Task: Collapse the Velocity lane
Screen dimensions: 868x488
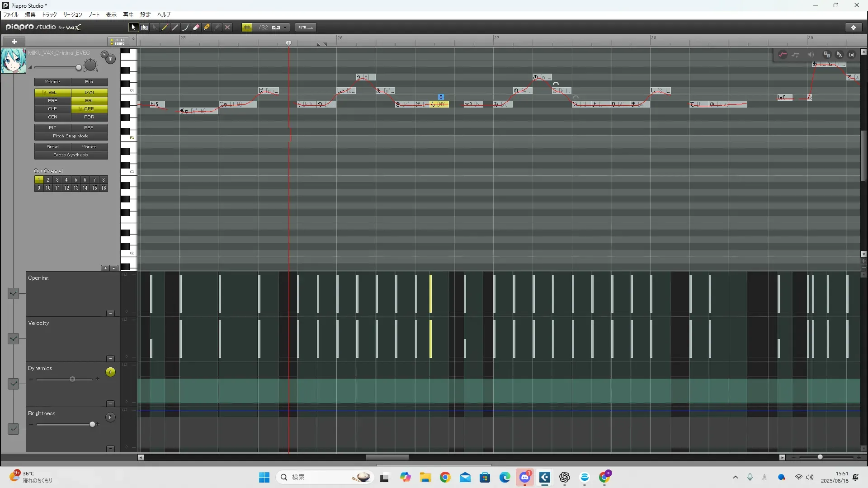Action: 110,358
